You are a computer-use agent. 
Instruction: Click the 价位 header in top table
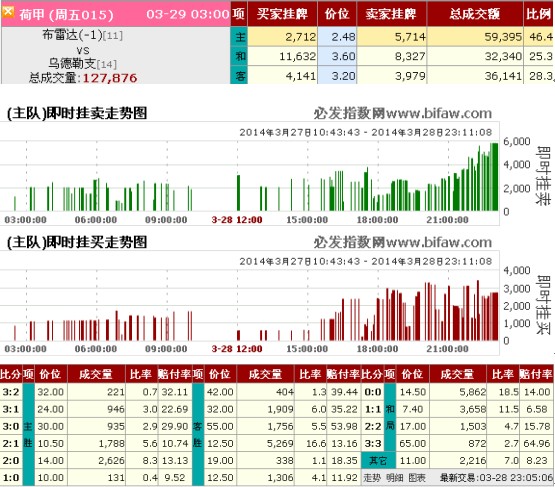tap(337, 14)
